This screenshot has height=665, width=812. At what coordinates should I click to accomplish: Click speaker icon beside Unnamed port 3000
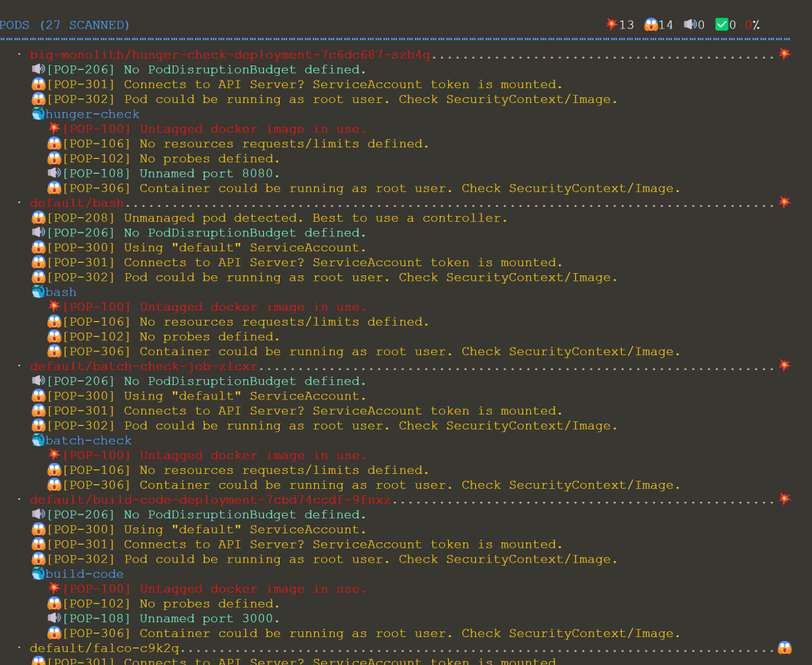[54, 618]
